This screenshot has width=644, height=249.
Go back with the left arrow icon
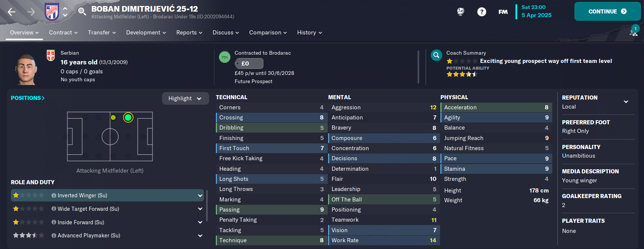[x=12, y=12]
